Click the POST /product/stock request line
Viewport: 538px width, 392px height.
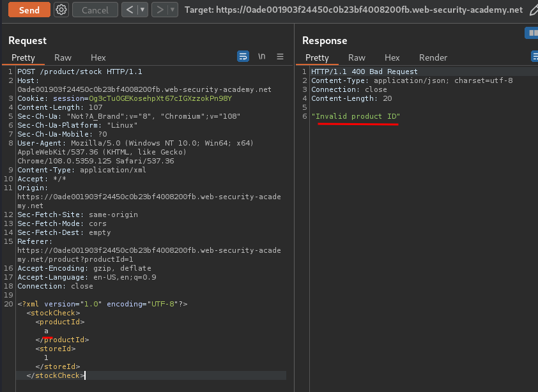80,72
